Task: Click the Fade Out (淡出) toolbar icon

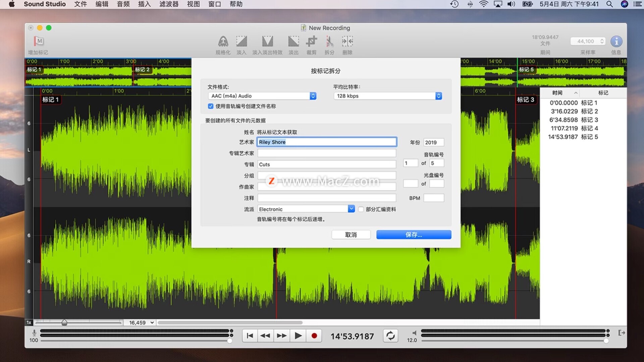Action: (x=293, y=42)
